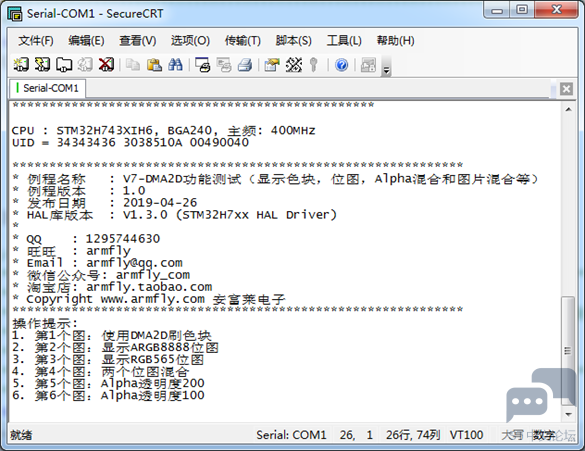This screenshot has width=585, height=451.
Task: Click the Copyright www.armfly.com line
Action: (149, 299)
